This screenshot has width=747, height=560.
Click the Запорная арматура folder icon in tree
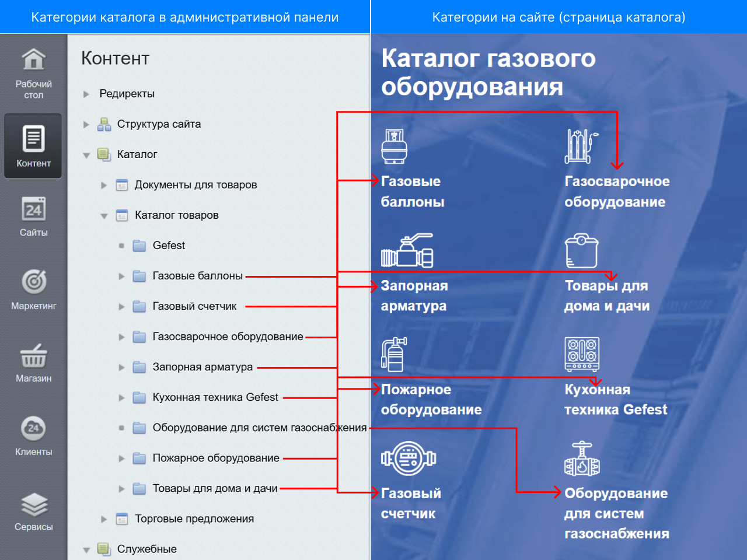pos(139,367)
